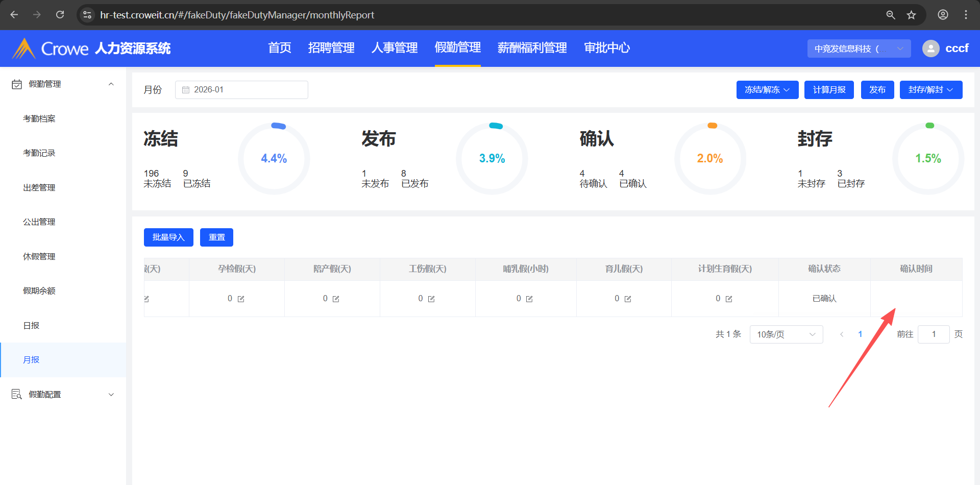Open the 封存/解封 dropdown button
The height and width of the screenshot is (485, 980).
tap(930, 90)
